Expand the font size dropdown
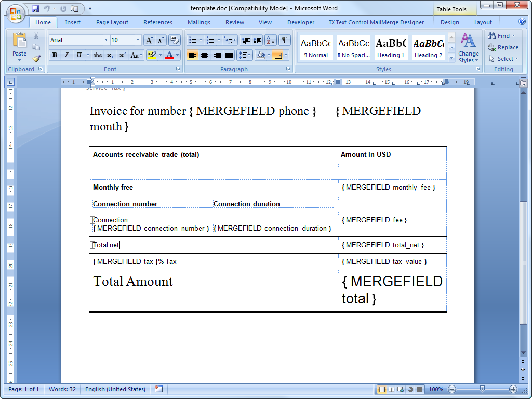 (x=138, y=39)
